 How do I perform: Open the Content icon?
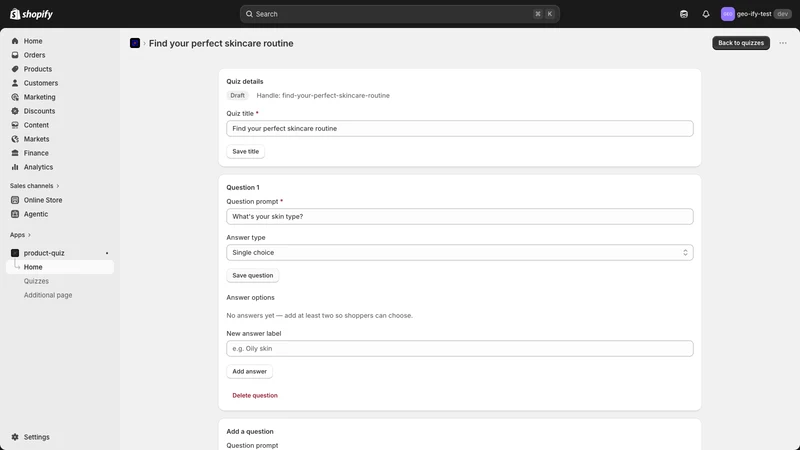click(x=15, y=125)
